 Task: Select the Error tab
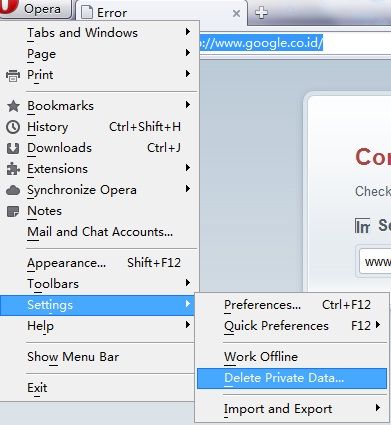(162, 13)
